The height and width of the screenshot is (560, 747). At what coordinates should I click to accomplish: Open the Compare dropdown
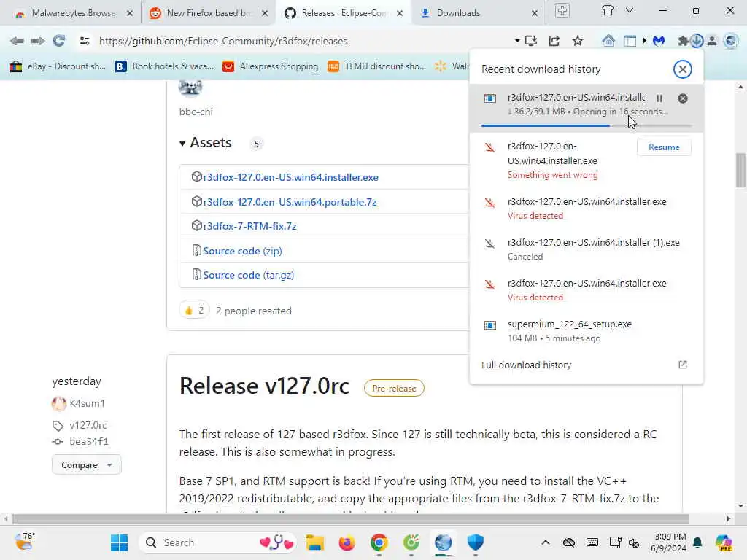point(86,464)
